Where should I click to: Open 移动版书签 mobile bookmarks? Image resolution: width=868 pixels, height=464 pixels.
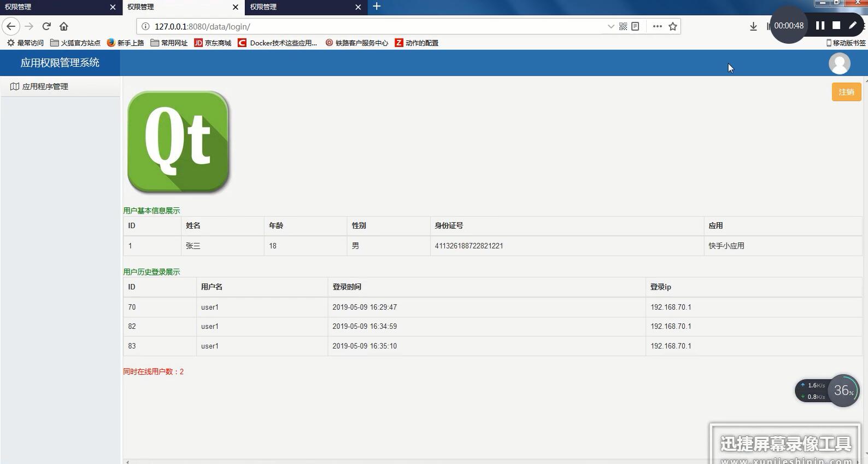tap(846, 43)
